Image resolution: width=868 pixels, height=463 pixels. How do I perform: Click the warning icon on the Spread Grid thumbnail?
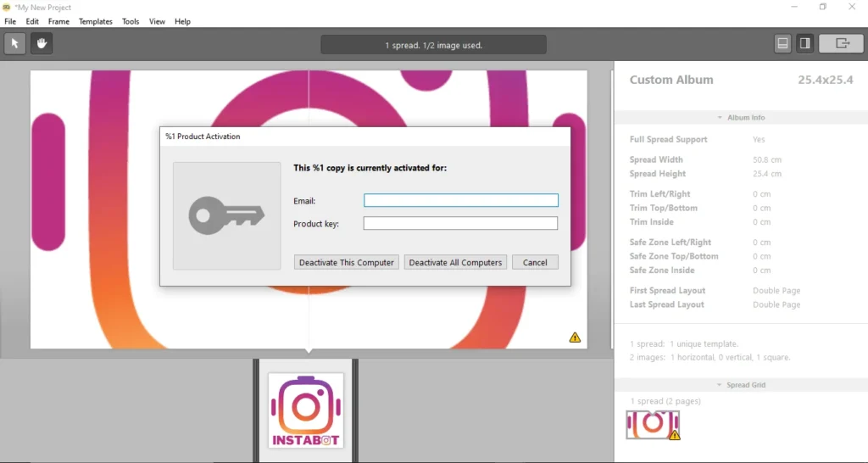pos(674,435)
